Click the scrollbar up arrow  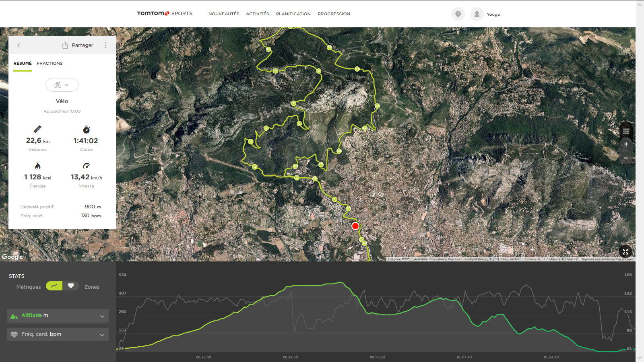640,4
